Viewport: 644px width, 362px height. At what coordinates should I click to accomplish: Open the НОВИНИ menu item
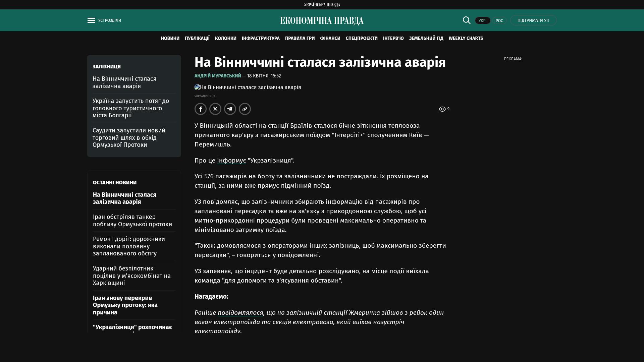[170, 39]
